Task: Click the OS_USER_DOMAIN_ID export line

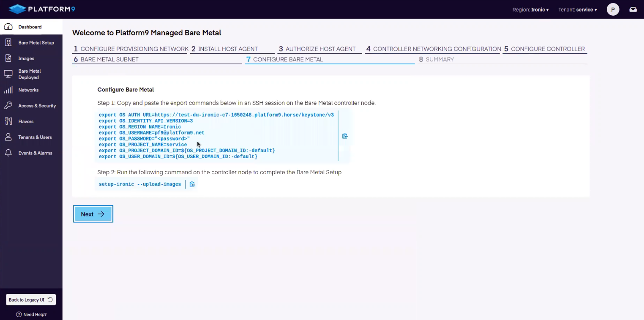Action: (178, 157)
